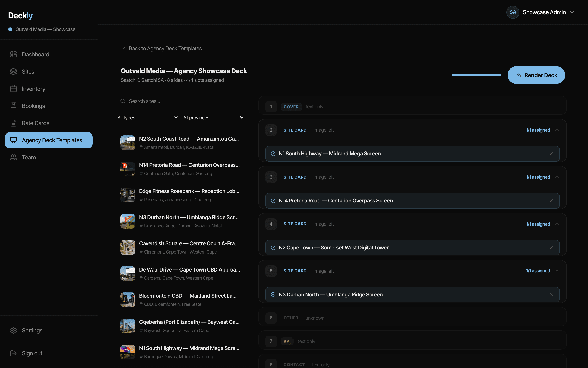Click the Rate Cards document icon
The height and width of the screenshot is (368, 588).
13,123
